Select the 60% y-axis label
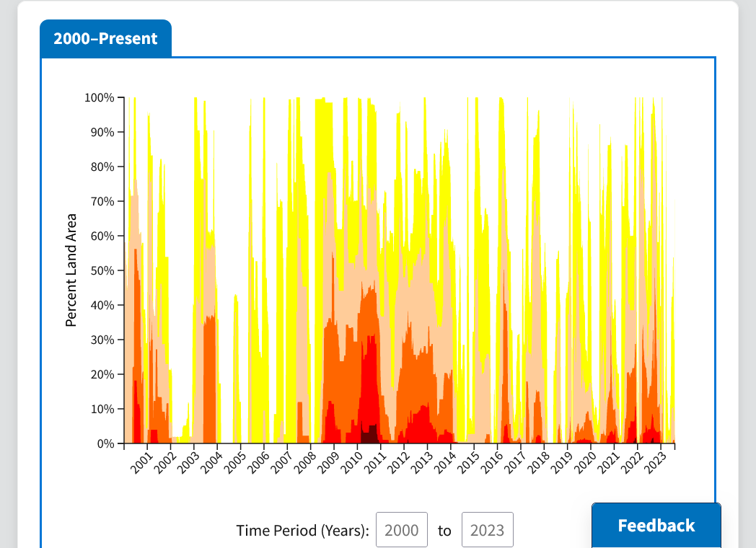The width and height of the screenshot is (756, 548). 102,237
